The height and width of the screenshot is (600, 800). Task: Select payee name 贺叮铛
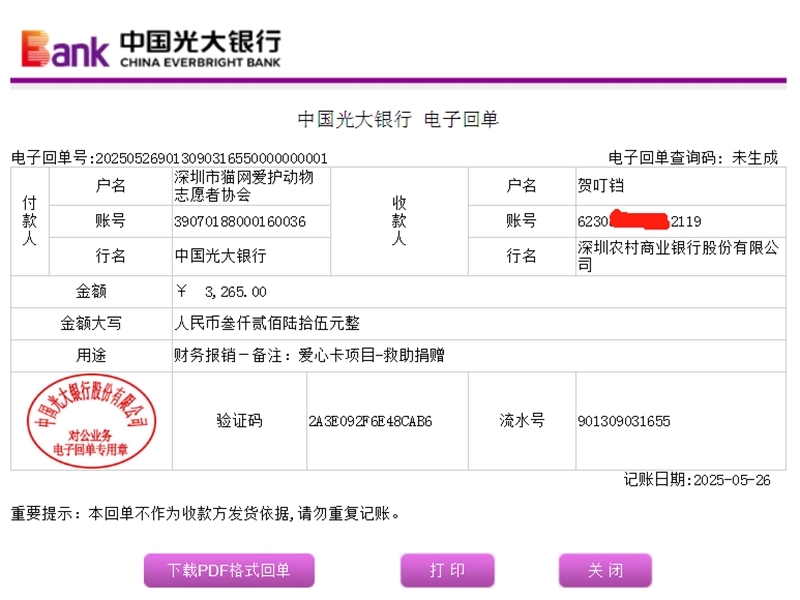pyautogui.click(x=601, y=185)
